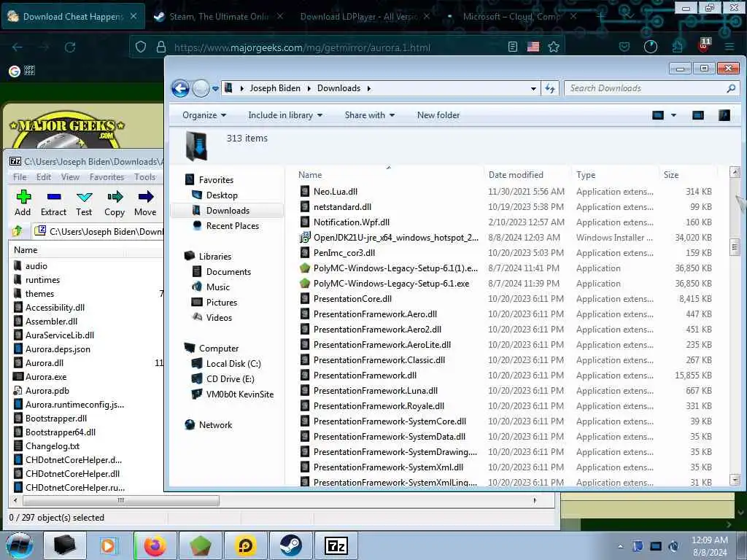747x560 pixels.
Task: Open Steam from the taskbar
Action: (290, 545)
